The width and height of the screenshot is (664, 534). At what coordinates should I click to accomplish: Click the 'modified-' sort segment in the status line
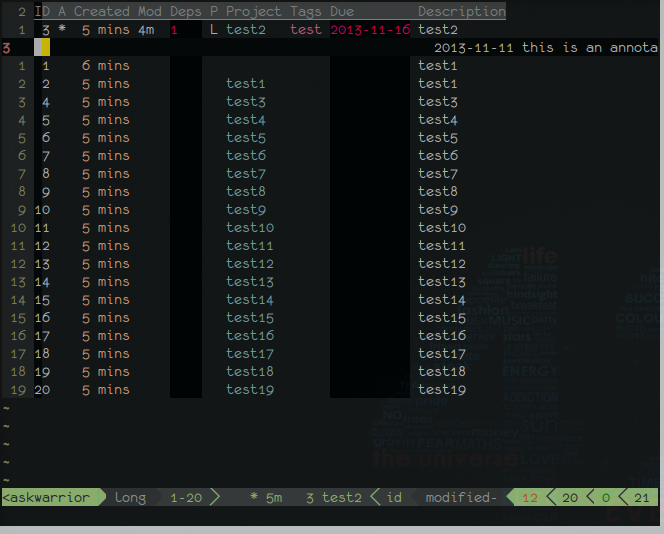pyautogui.click(x=461, y=497)
